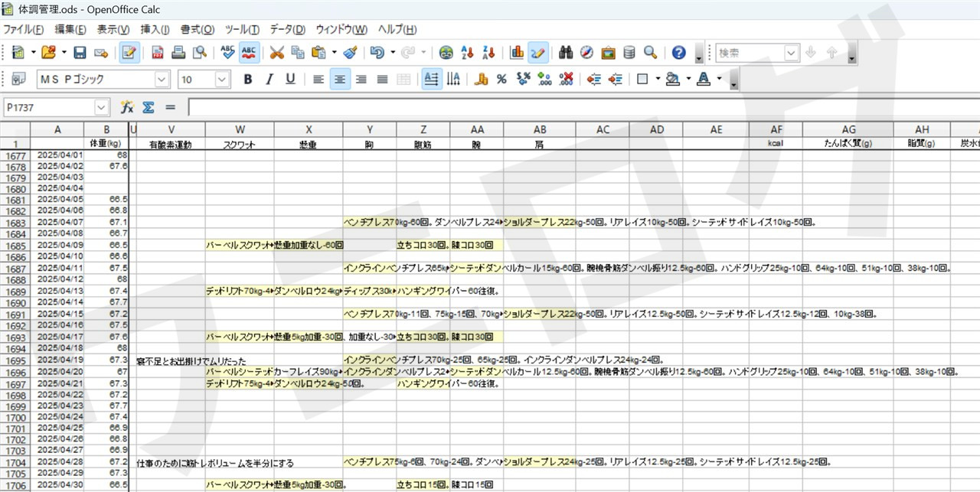Open Borders dropdown arrow
This screenshot has height=492, width=980.
tap(658, 79)
